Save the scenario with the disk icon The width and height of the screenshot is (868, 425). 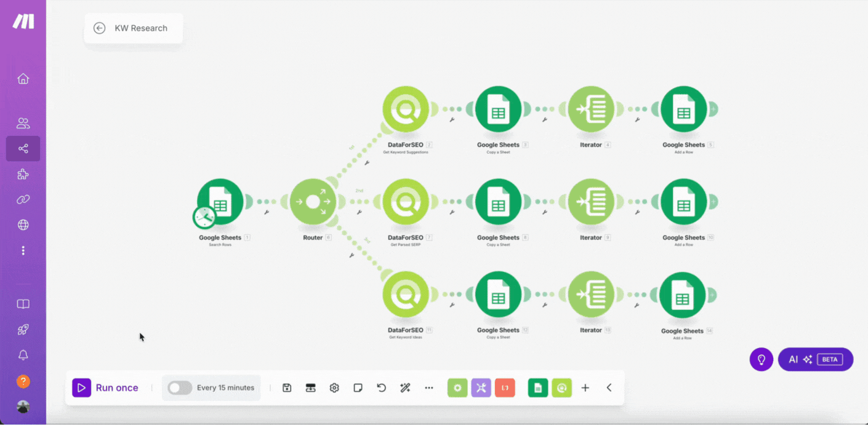(x=287, y=388)
